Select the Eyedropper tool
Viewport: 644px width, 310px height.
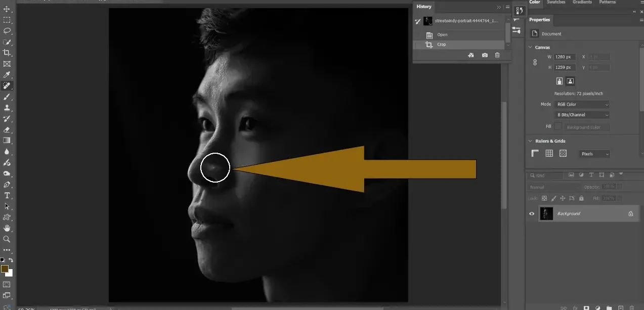coord(7,75)
